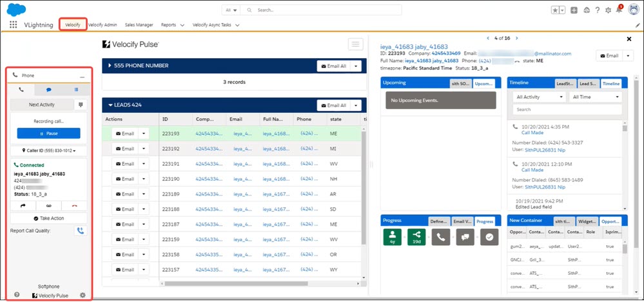Open the All Time filter dropdown
644x302 pixels.
595,97
